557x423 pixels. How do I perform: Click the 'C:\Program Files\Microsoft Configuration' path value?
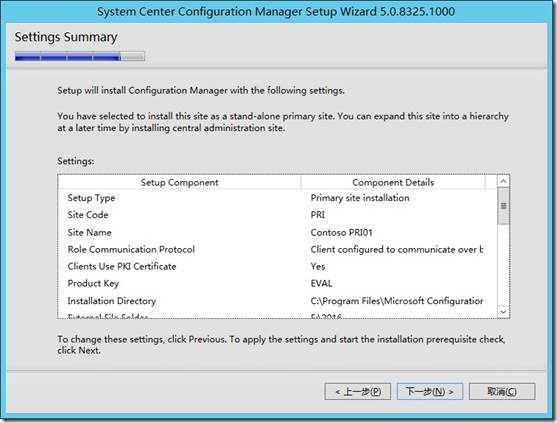(397, 301)
